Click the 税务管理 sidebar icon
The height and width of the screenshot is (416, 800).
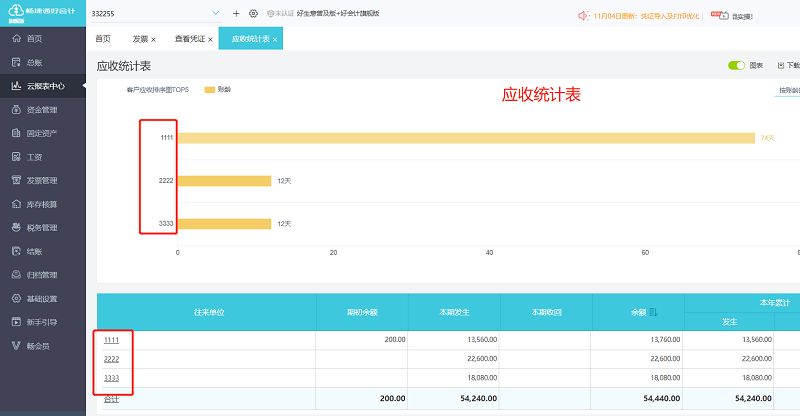16,228
